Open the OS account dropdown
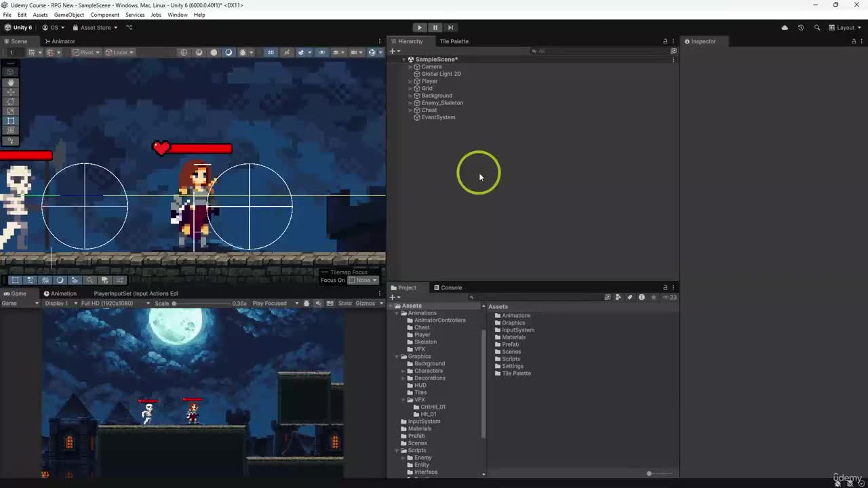Screen dimensions: 868x488 [54, 28]
